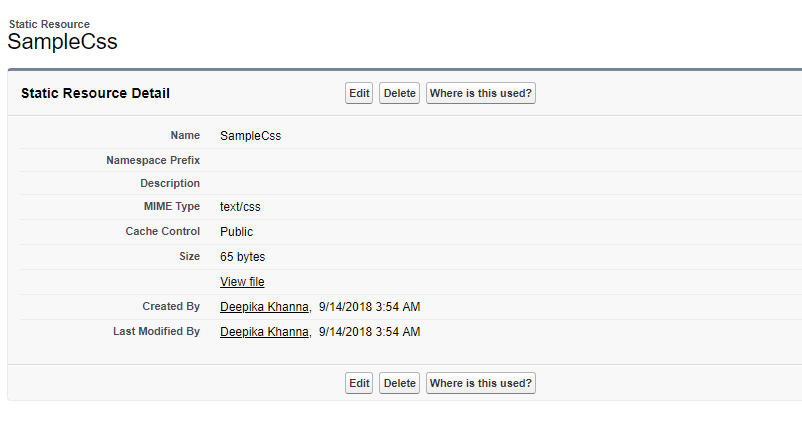Screen dimensions: 802x429
Task: Click the Cache Control value Public
Action: pos(236,231)
